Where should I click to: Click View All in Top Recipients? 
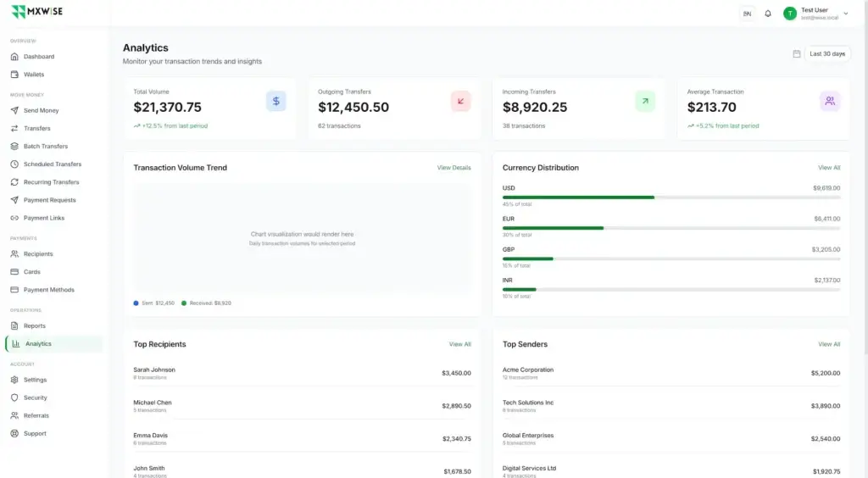tap(460, 344)
